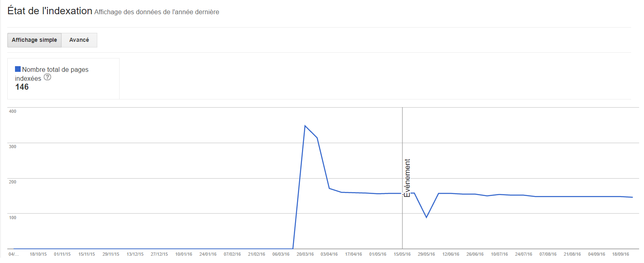Screen dimensions: 644x263
Task: Click the 29/05/16 dip in chart
Action: pos(426,217)
